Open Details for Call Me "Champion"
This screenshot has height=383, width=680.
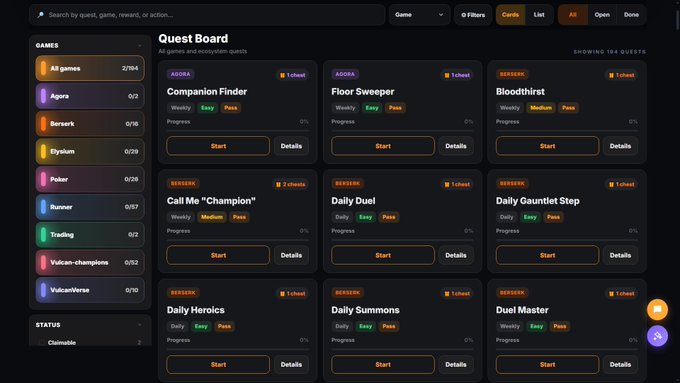tap(291, 255)
